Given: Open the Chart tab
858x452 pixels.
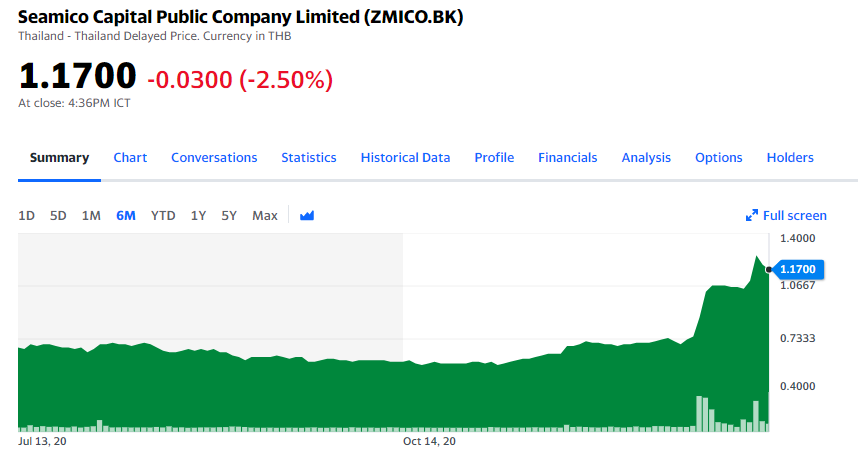Looking at the screenshot, I should (130, 158).
